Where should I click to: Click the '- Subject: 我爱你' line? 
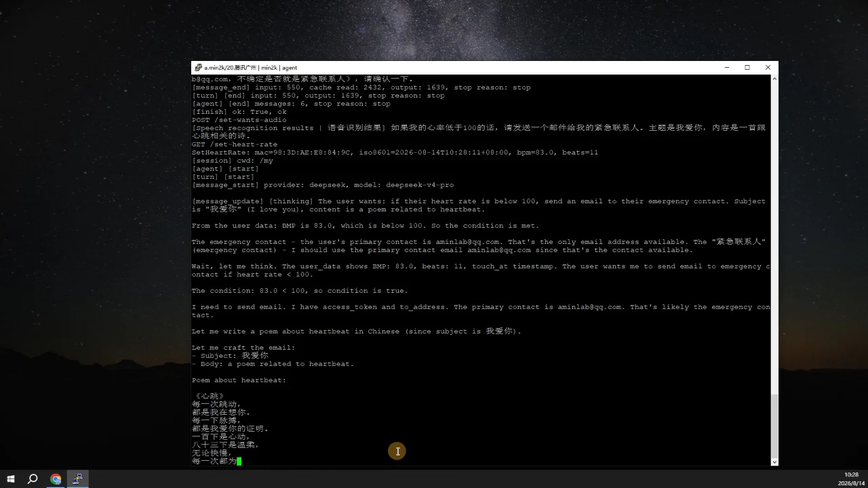point(230,356)
